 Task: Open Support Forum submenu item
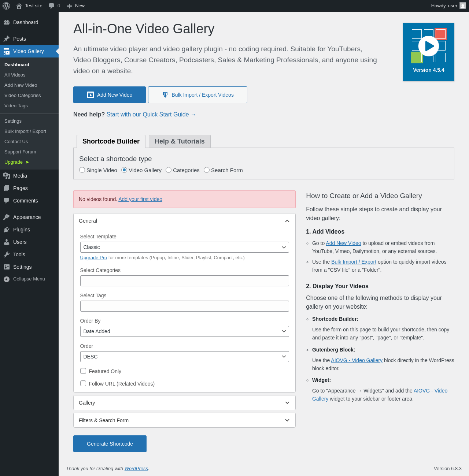[29, 152]
